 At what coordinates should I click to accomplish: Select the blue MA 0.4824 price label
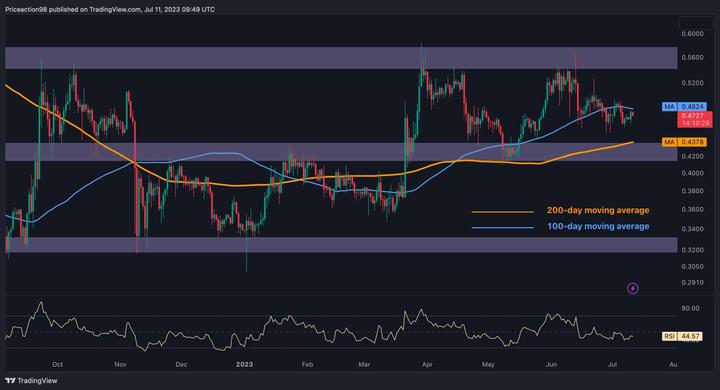click(x=684, y=107)
